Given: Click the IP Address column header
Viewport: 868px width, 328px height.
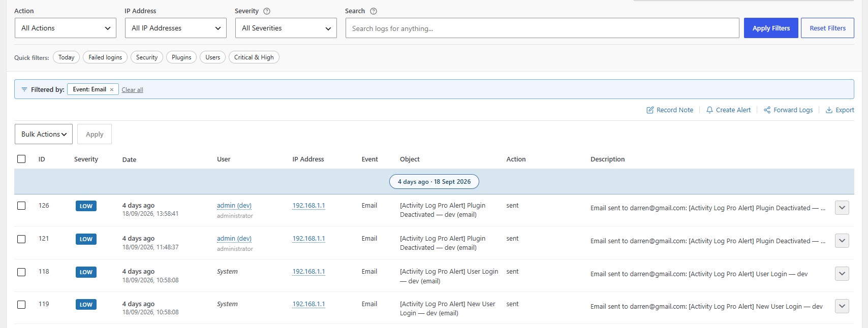Looking at the screenshot, I should coord(308,159).
